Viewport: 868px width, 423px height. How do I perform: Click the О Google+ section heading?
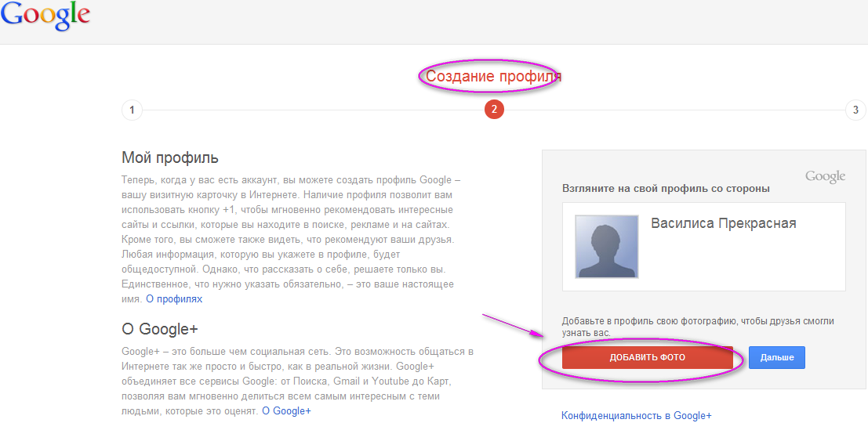point(160,328)
